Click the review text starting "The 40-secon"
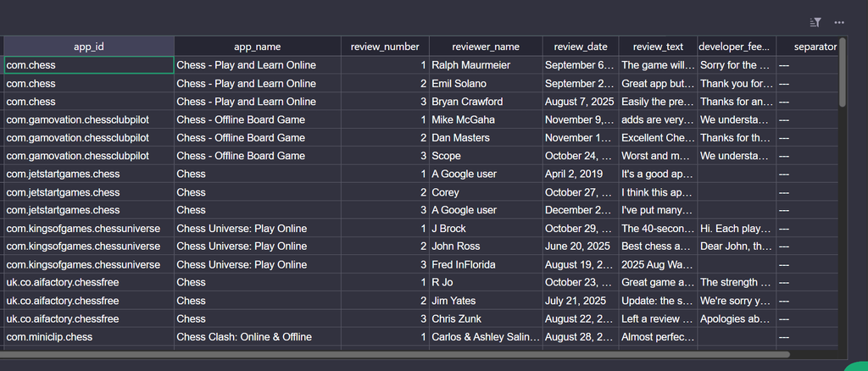The width and height of the screenshot is (868, 371). pyautogui.click(x=658, y=229)
